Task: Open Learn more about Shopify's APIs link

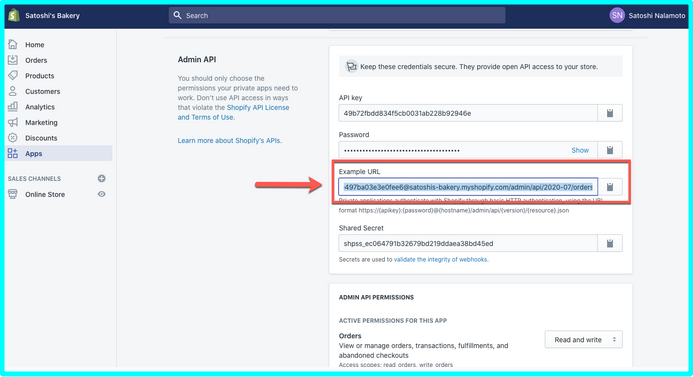Action: pyautogui.click(x=229, y=141)
